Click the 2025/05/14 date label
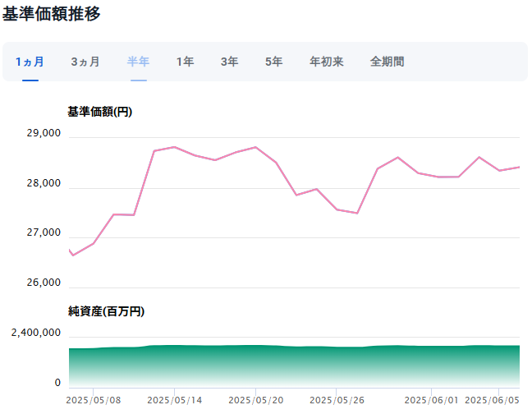This screenshot has width=532, height=414. pos(174,400)
